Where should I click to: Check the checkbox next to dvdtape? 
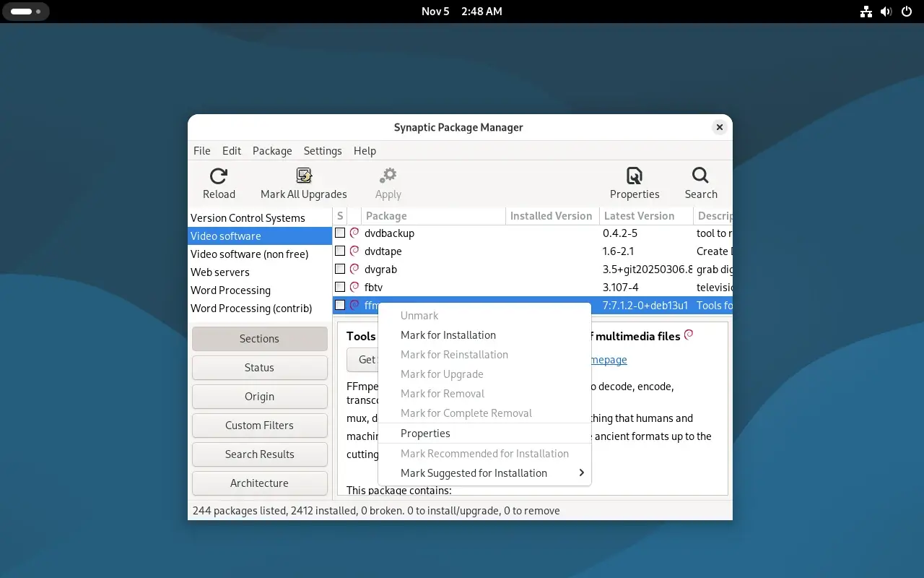(340, 251)
